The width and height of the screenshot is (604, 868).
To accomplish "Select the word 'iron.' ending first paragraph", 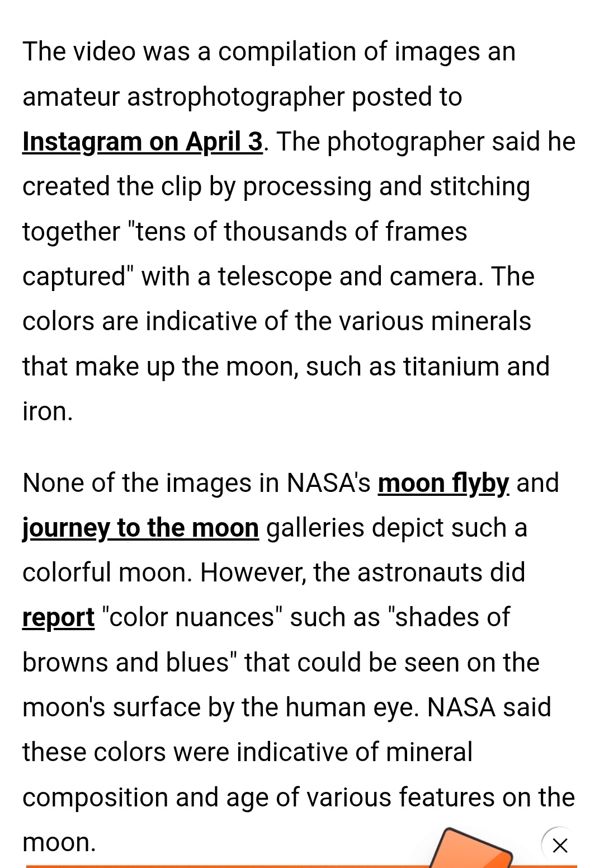I will click(x=48, y=411).
